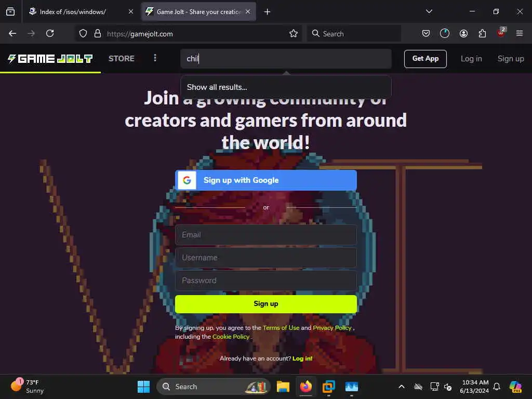The height and width of the screenshot is (399, 532).
Task: Click the Log in! link at bottom
Action: tap(302, 358)
